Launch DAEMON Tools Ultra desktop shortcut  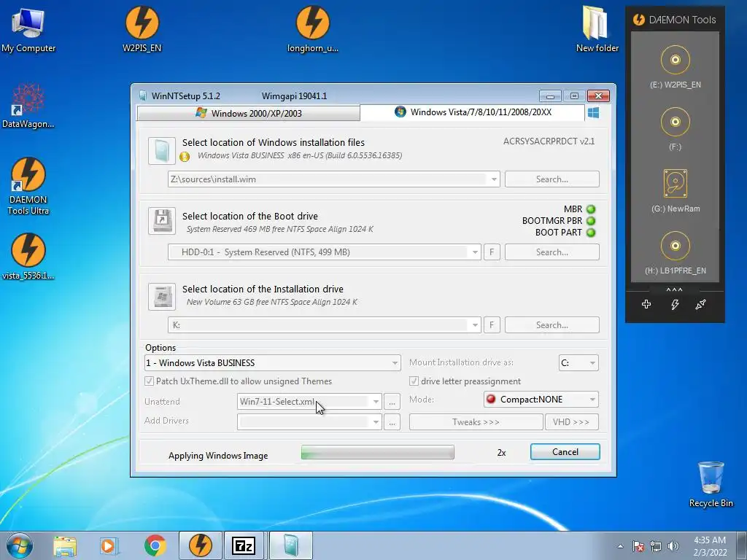click(28, 186)
